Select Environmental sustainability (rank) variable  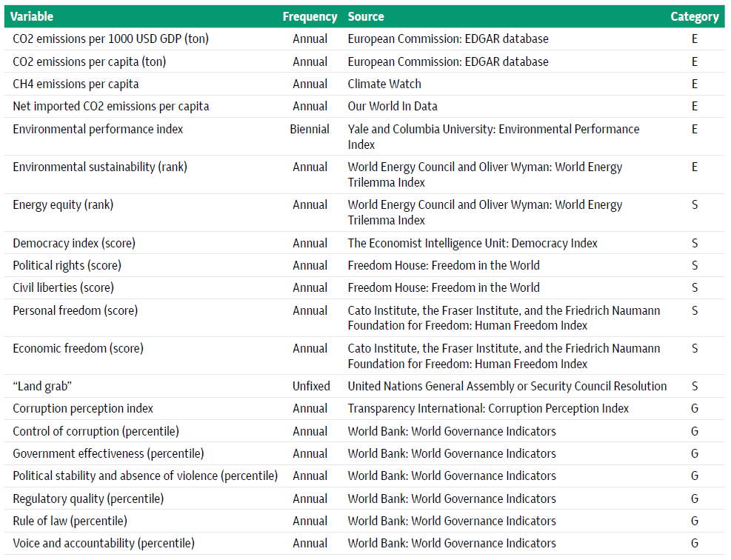coord(100,167)
